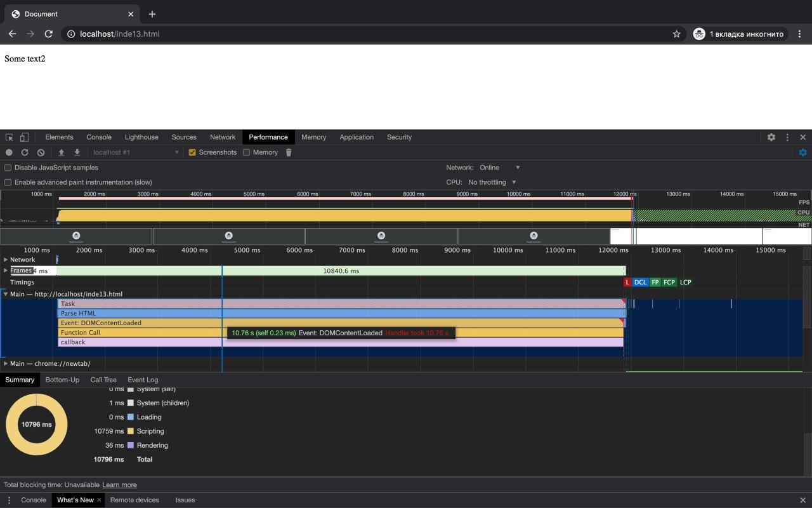This screenshot has height=508, width=812.
Task: Go back in browser history
Action: pos(12,34)
